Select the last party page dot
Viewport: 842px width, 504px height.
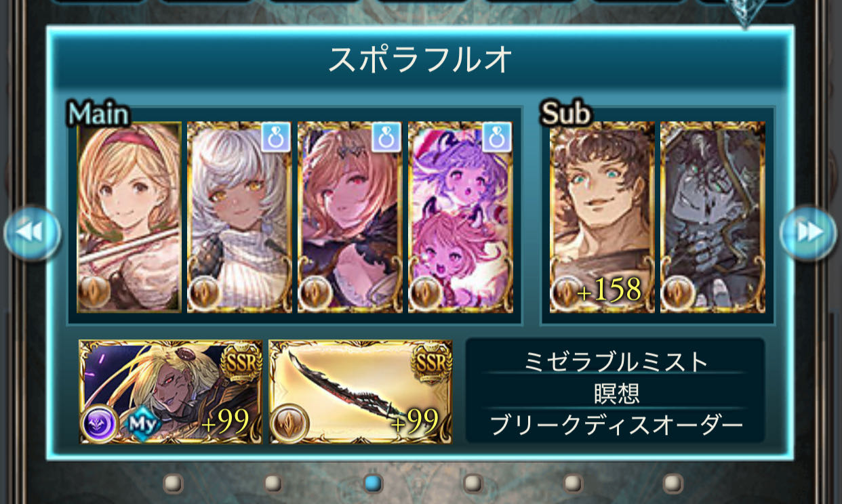673,482
